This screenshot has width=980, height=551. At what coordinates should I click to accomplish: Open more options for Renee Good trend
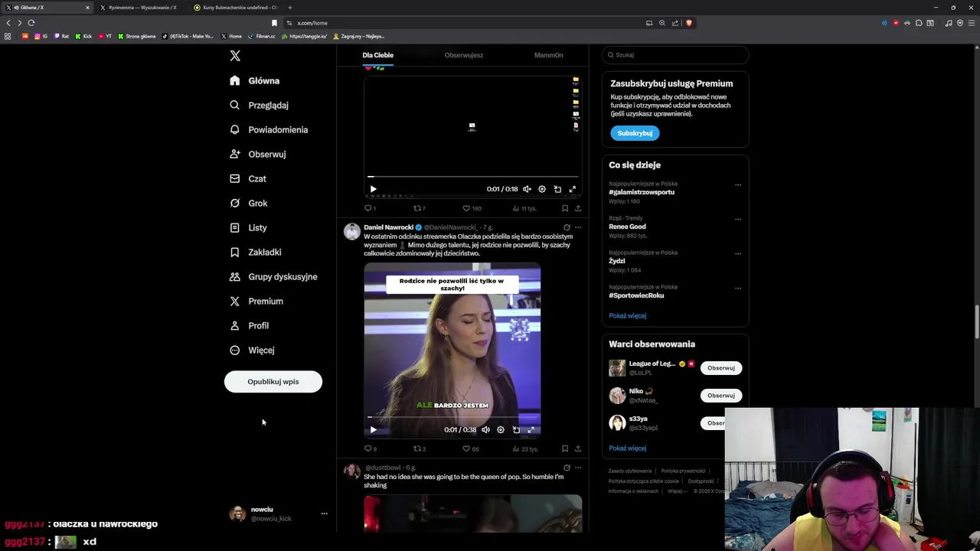coord(738,219)
